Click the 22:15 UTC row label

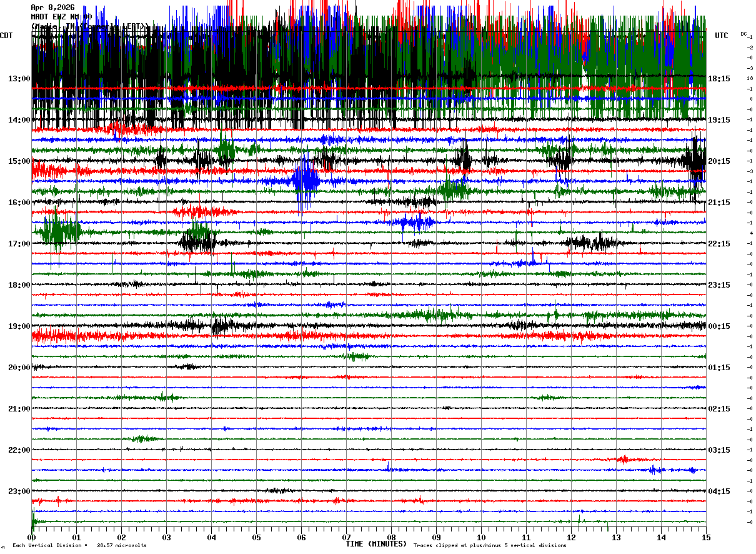pyautogui.click(x=719, y=244)
